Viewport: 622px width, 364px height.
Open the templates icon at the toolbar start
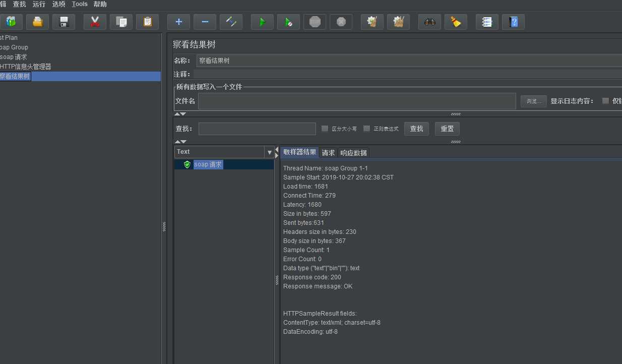tap(11, 22)
